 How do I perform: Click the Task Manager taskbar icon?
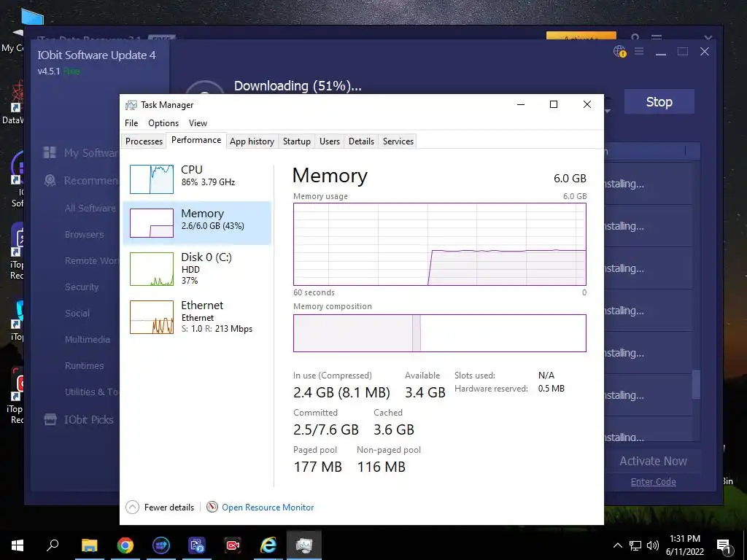(304, 545)
